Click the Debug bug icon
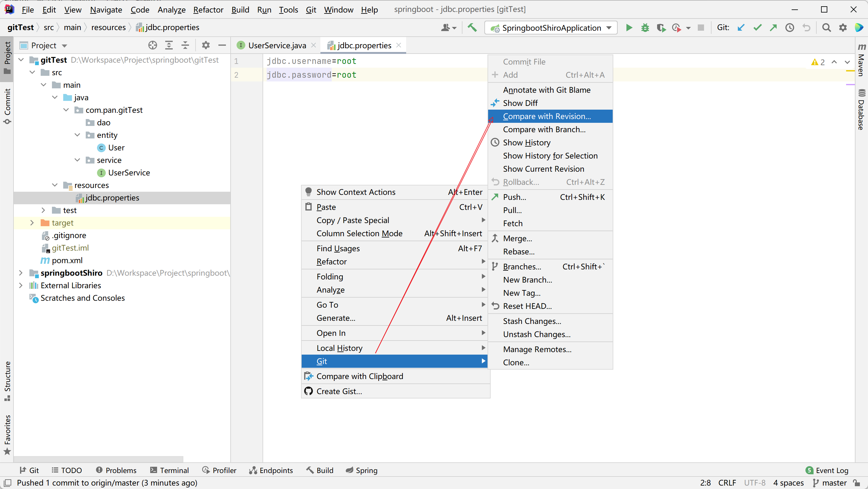Screen dimensions: 868x489 coord(645,28)
